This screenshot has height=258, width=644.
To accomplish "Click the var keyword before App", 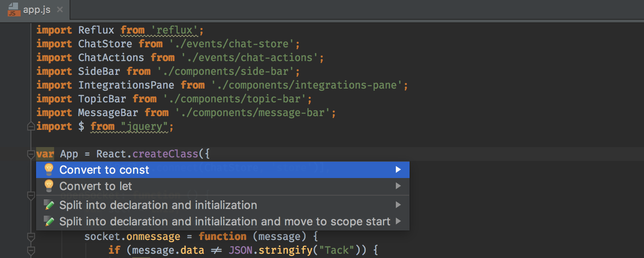I will pyautogui.click(x=45, y=154).
